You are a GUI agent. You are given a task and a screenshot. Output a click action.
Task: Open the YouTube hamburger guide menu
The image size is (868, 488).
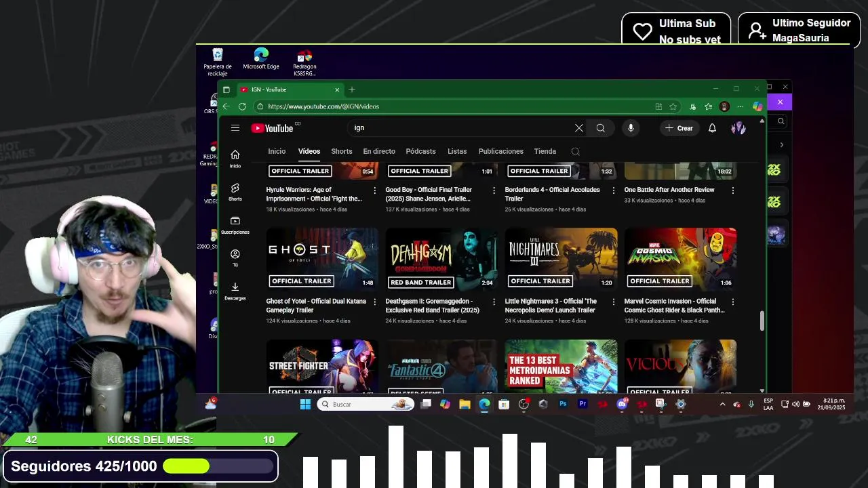point(235,128)
